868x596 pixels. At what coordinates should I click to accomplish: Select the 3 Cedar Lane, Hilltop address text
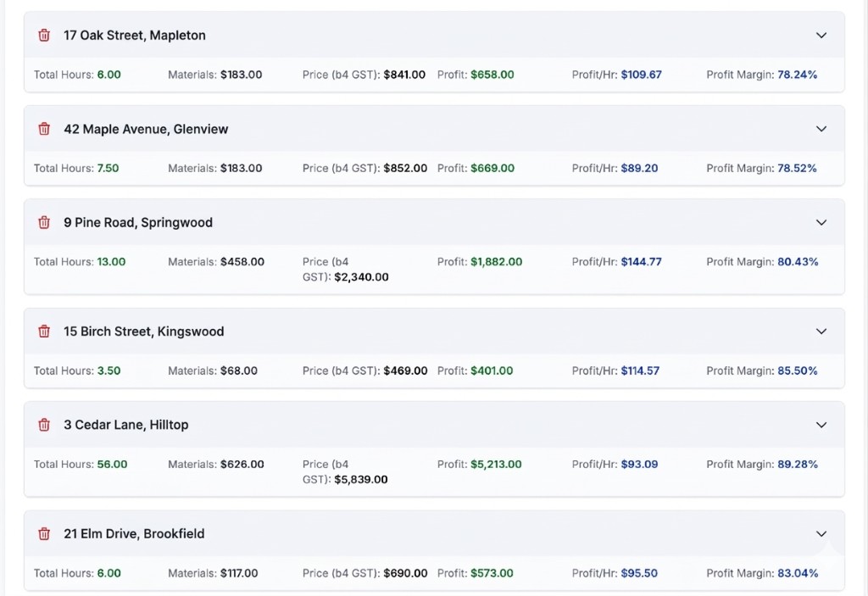pyautogui.click(x=125, y=425)
